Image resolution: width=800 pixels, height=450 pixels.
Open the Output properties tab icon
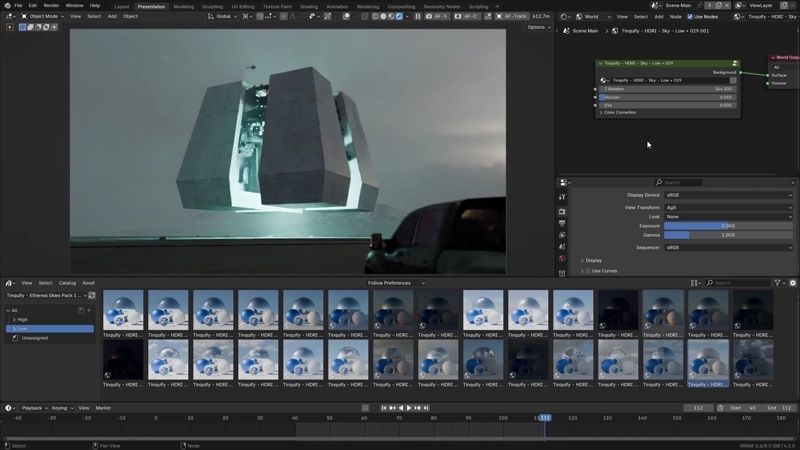point(562,223)
